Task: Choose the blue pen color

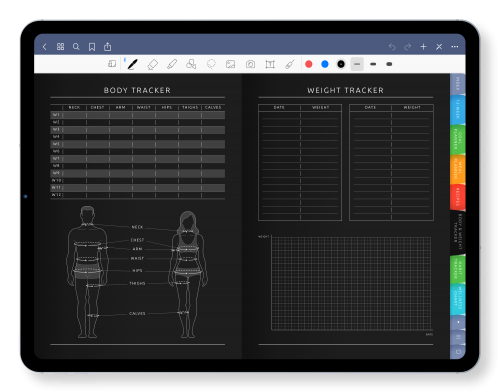Action: pyautogui.click(x=325, y=64)
